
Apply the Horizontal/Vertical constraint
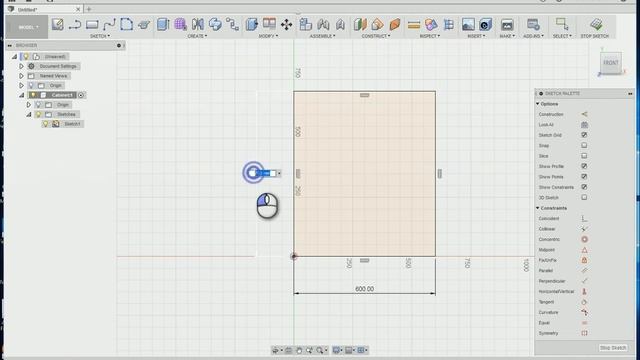584,291
